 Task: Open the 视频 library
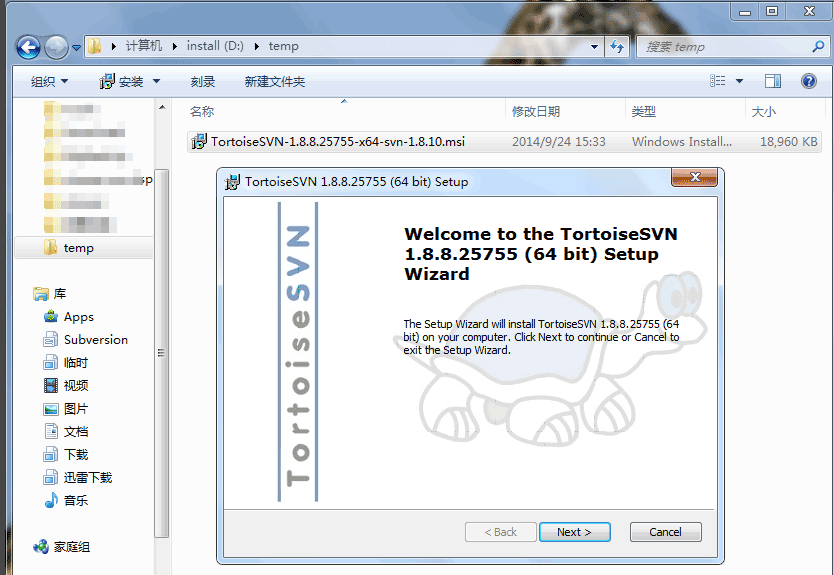point(76,386)
